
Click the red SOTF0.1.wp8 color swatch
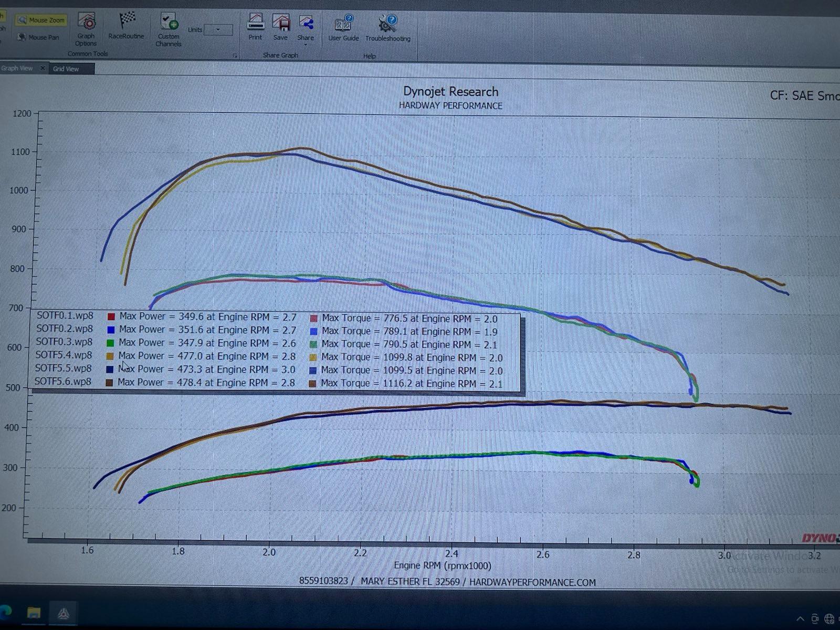(x=110, y=317)
